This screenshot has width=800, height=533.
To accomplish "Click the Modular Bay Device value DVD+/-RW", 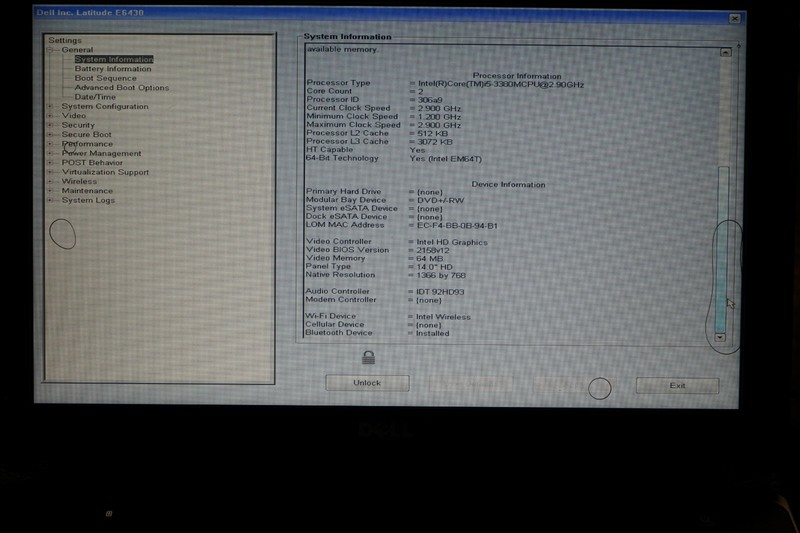I will (440, 200).
